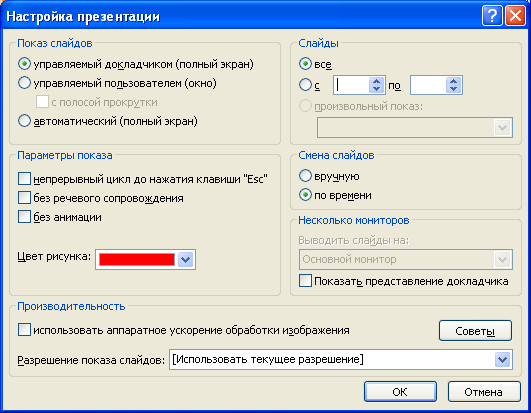Confirm settings with the OK button

(x=400, y=392)
